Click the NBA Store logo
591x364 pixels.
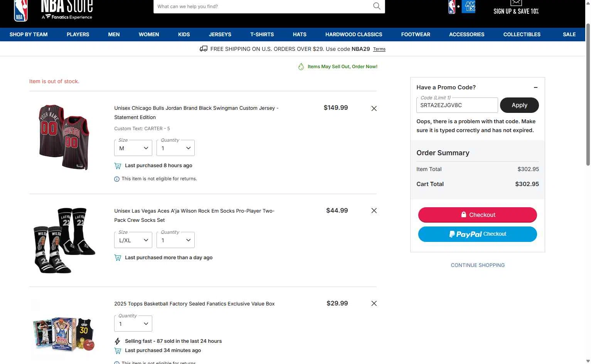pyautogui.click(x=53, y=10)
